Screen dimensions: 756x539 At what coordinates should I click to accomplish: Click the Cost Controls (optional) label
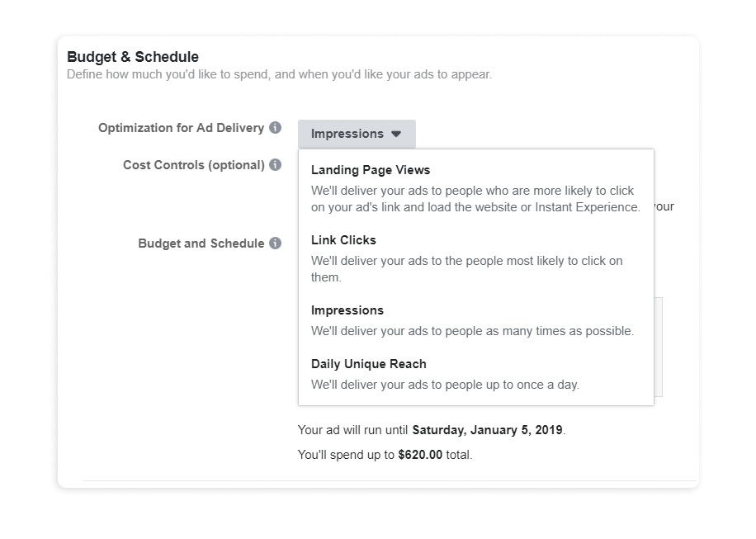[x=194, y=165]
